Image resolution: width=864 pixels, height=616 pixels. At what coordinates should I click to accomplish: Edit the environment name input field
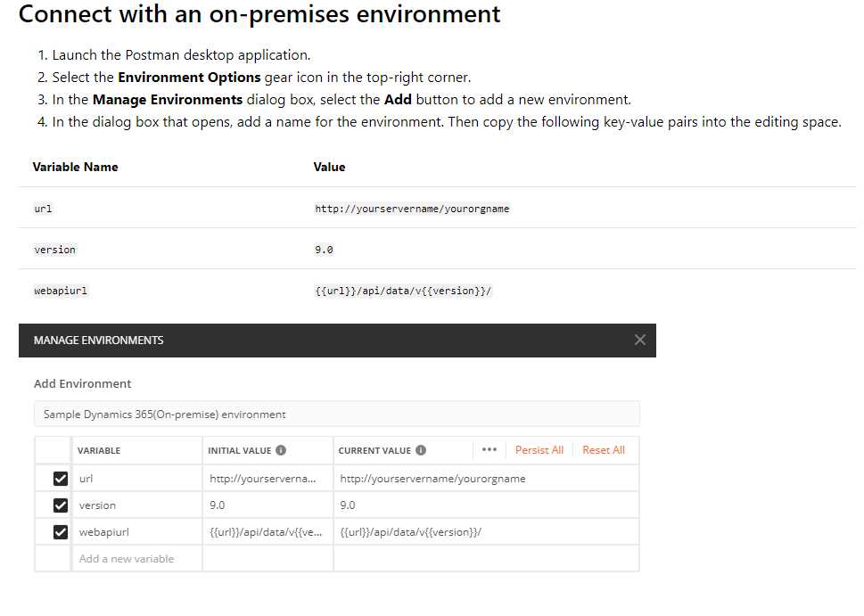click(337, 414)
